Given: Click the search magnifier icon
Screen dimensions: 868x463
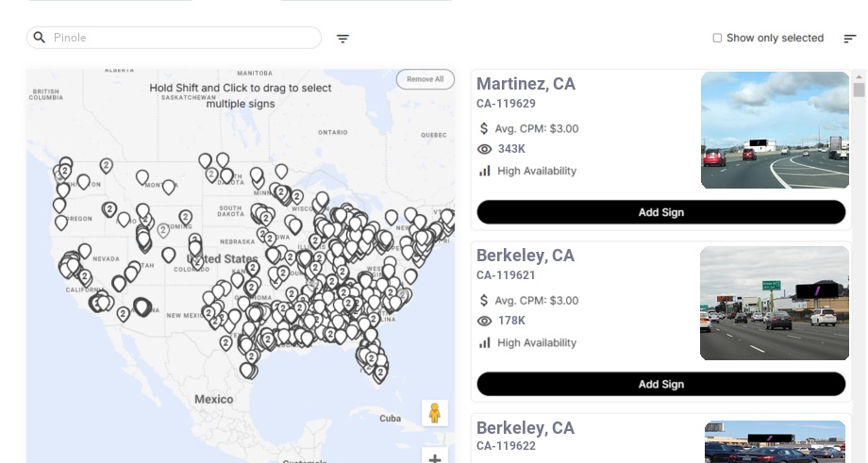Looking at the screenshot, I should click(x=40, y=38).
